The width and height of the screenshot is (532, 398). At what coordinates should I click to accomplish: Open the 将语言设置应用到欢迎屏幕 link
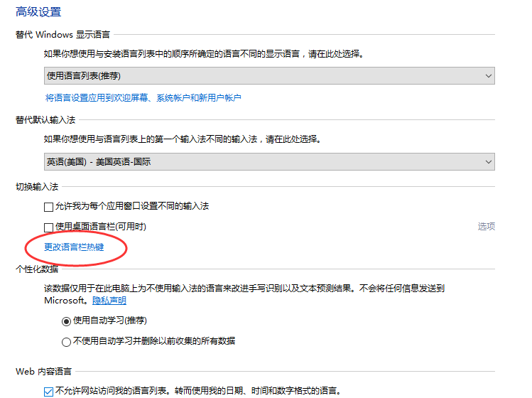click(x=143, y=97)
